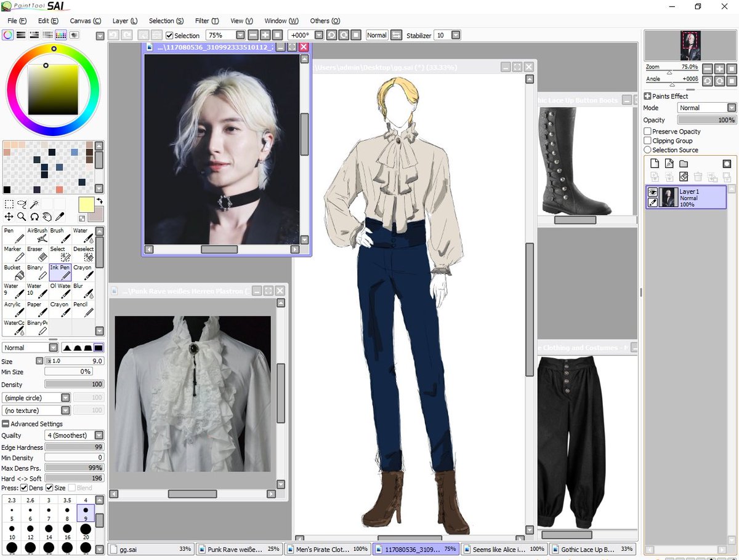Screen dimensions: 739x560
Task: Adjust the layer Opacity slider
Action: click(706, 120)
